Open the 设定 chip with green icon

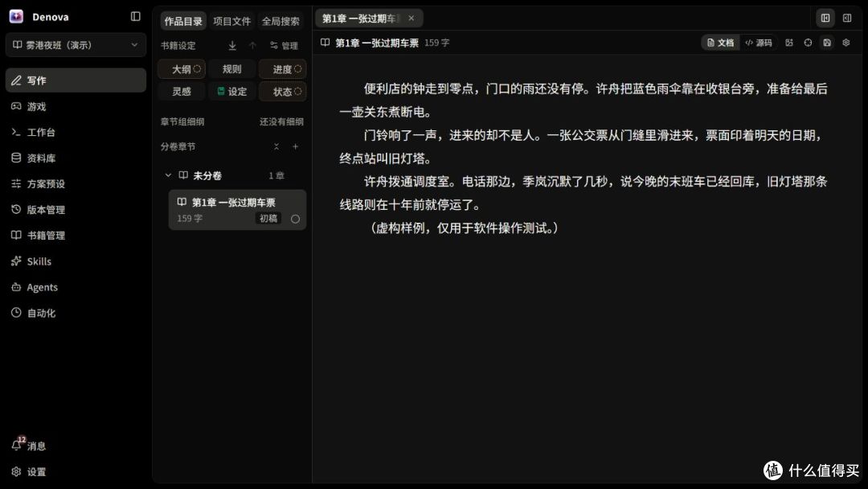[x=232, y=92]
